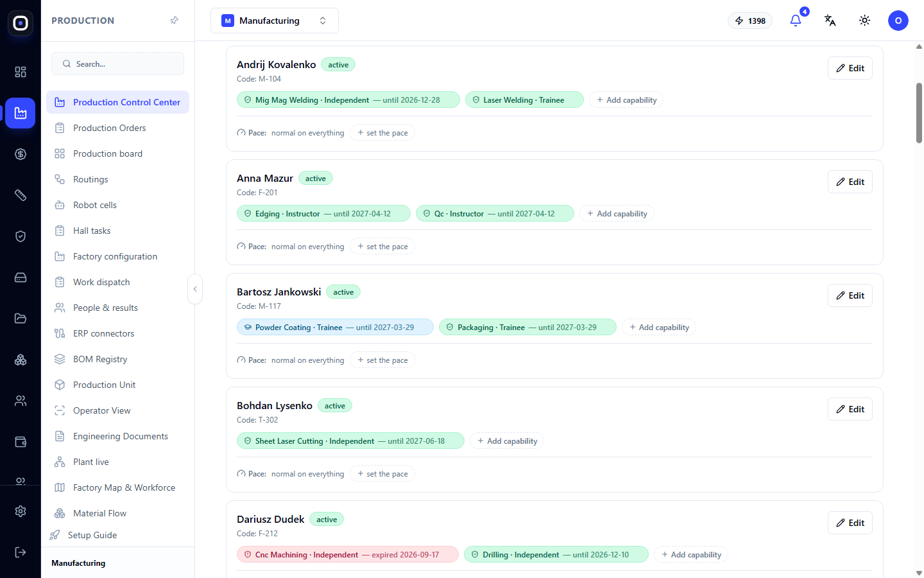
Task: Open ERP connectors
Action: [117, 333]
